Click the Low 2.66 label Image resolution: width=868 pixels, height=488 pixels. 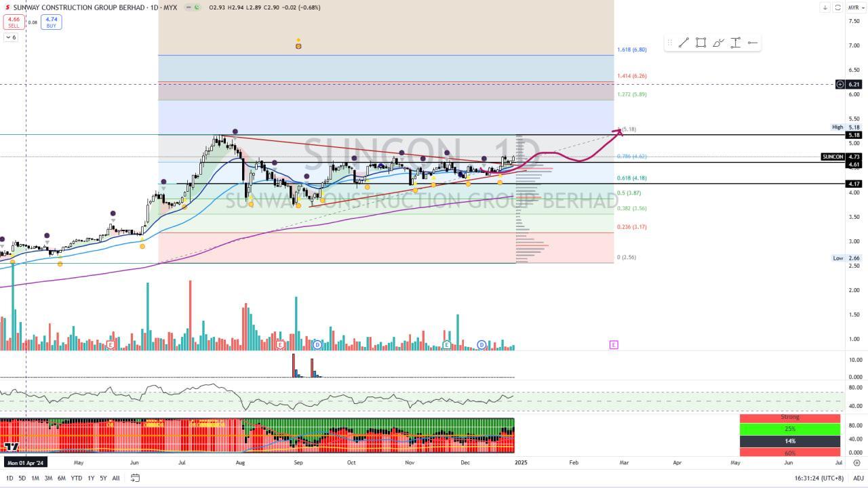click(846, 258)
